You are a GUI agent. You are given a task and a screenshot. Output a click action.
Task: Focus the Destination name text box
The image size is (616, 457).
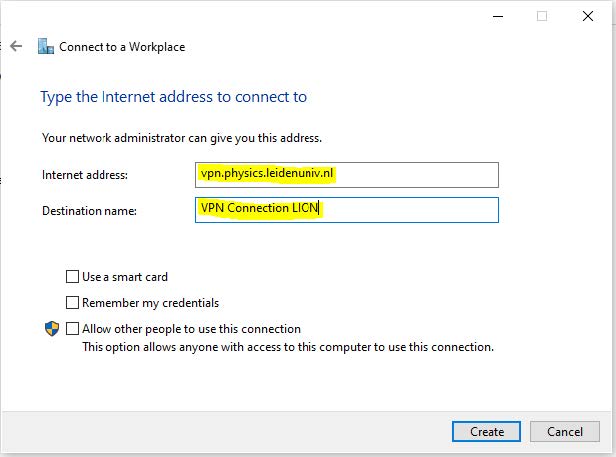(x=347, y=210)
